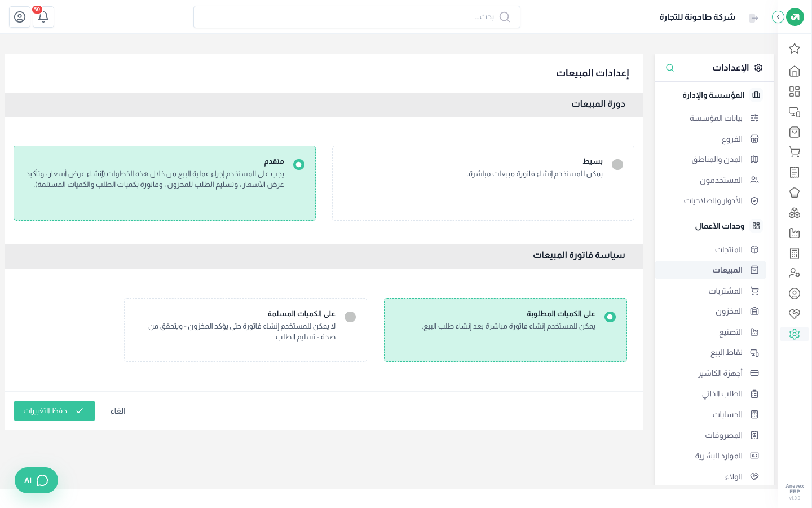Open المدن والمناطق menu item
This screenshot has height=508, width=812.
pos(710,159)
